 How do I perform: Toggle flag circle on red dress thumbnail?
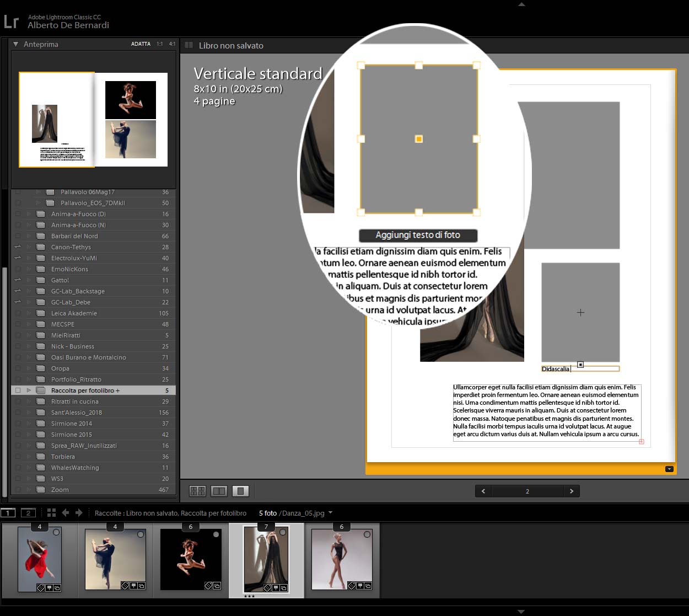coord(56,533)
